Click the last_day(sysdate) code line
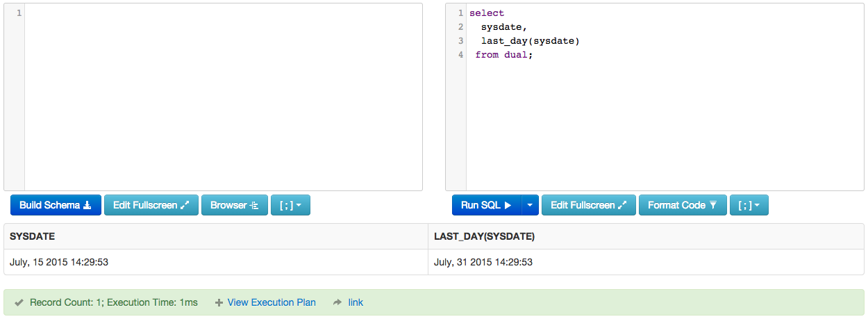The height and width of the screenshot is (319, 868). coord(530,41)
